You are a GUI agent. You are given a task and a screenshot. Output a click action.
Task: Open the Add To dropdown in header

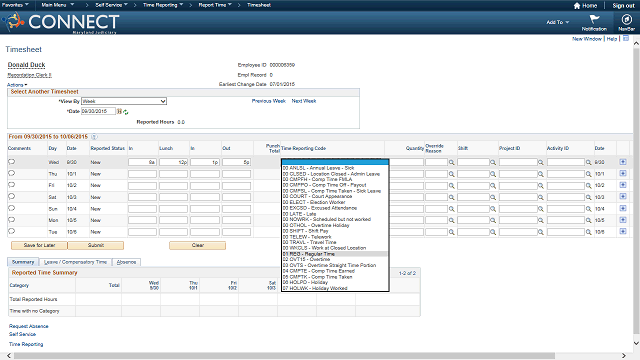click(x=558, y=22)
